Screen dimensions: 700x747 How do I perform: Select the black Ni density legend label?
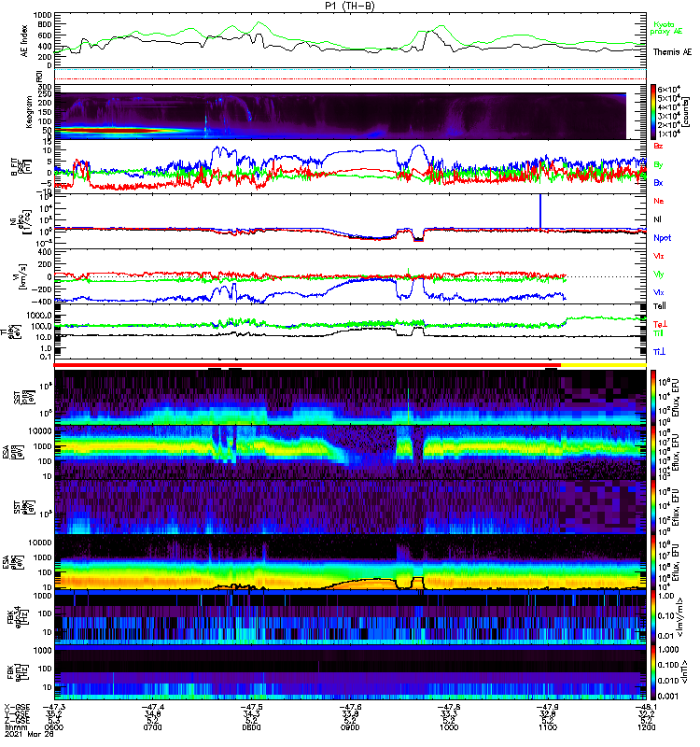[x=657, y=219]
